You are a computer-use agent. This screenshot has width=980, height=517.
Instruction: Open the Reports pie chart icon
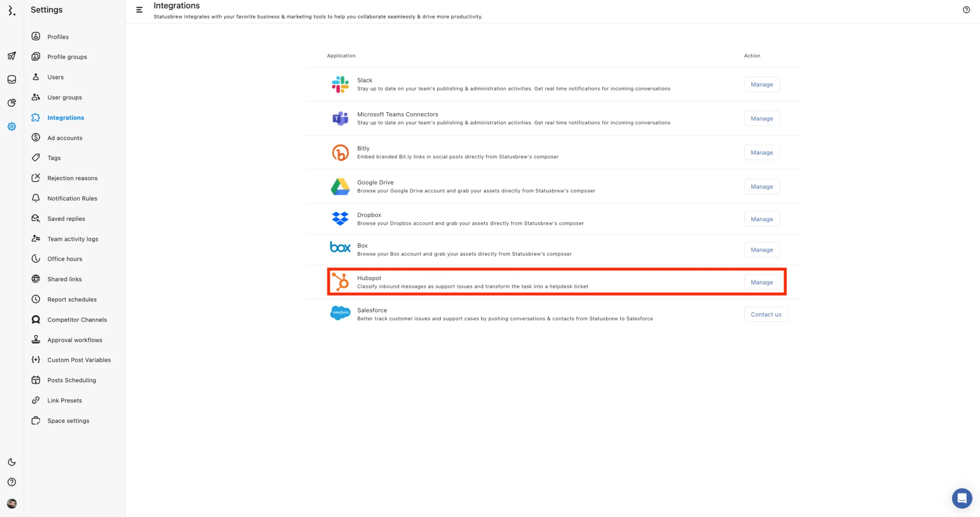coord(12,103)
